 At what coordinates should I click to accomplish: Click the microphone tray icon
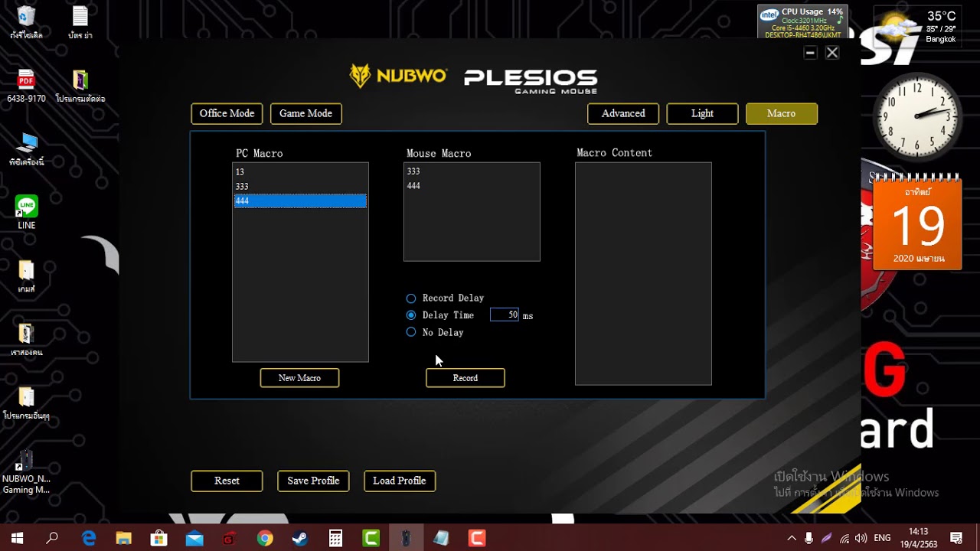click(x=808, y=538)
